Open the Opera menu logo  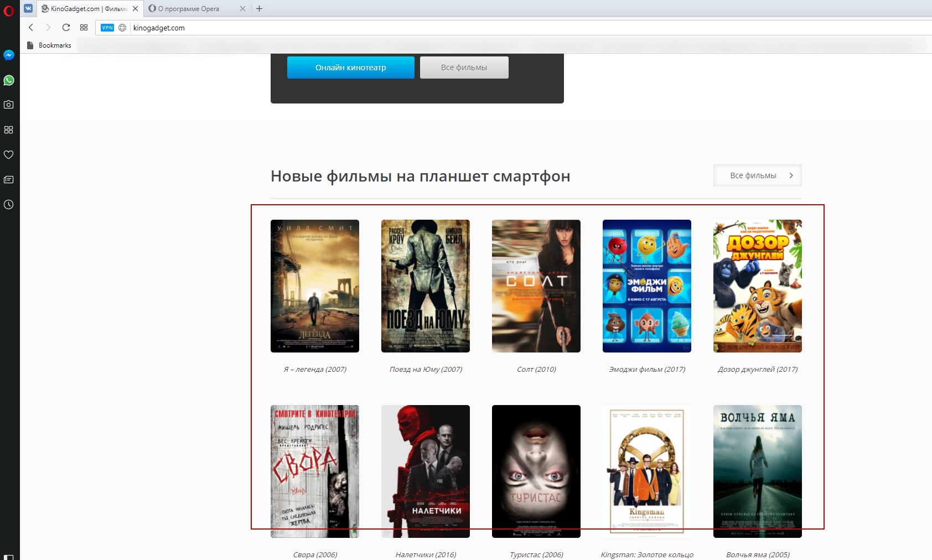[x=9, y=10]
